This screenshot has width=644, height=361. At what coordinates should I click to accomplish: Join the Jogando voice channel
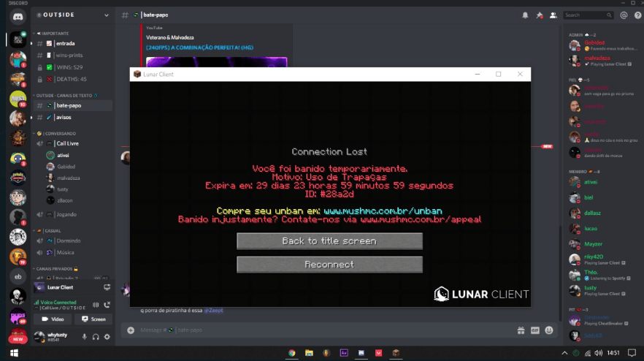[72, 214]
